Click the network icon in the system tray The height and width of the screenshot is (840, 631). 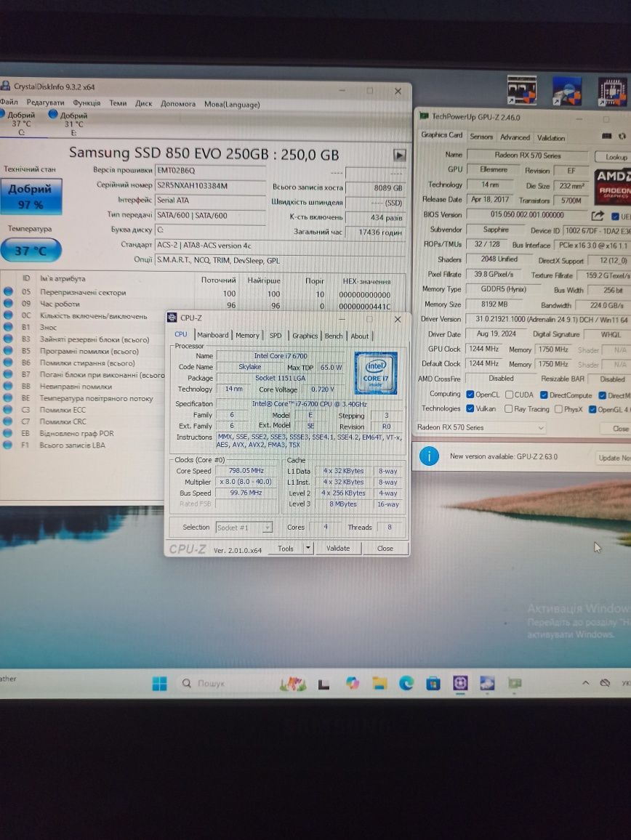pos(605,683)
